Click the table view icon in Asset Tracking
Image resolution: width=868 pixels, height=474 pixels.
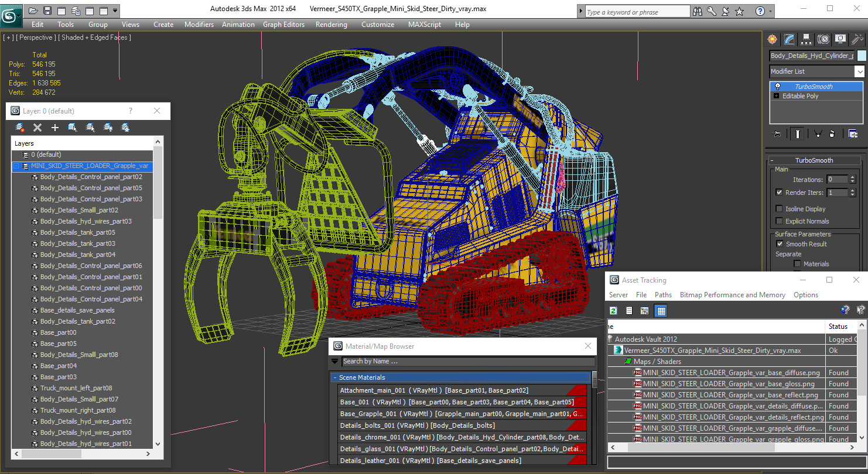(x=661, y=311)
